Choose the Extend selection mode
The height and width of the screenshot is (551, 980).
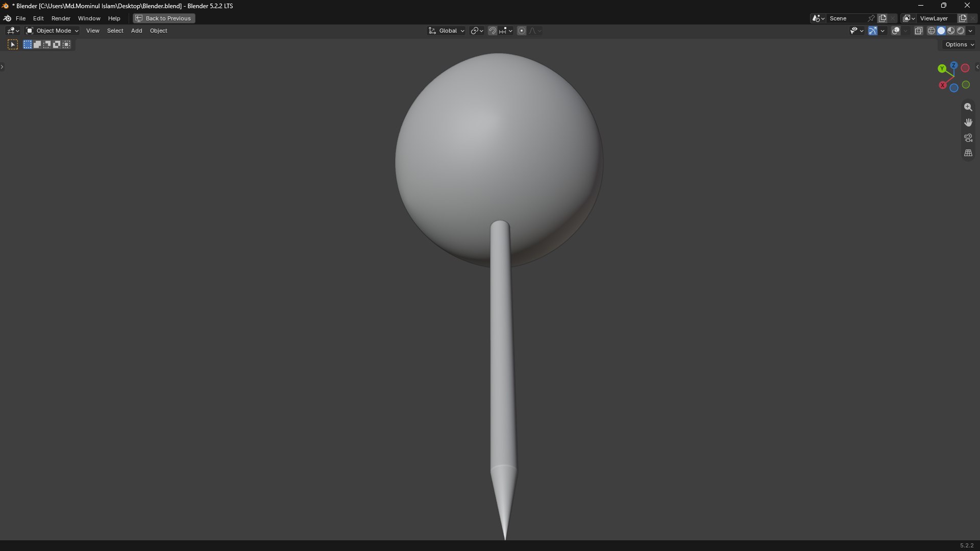click(37, 45)
